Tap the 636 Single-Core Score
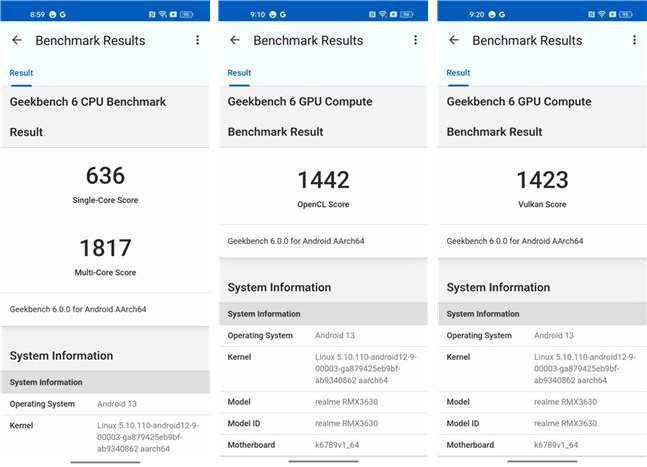 tap(105, 176)
